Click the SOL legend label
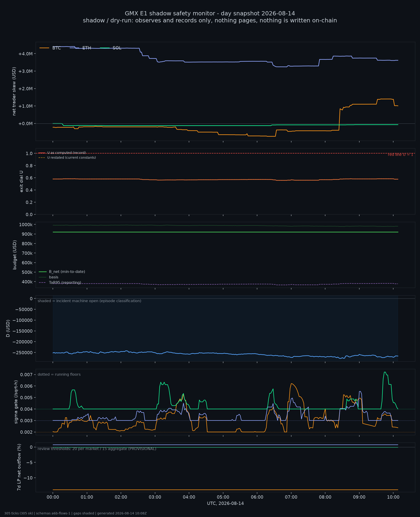 tap(117, 48)
